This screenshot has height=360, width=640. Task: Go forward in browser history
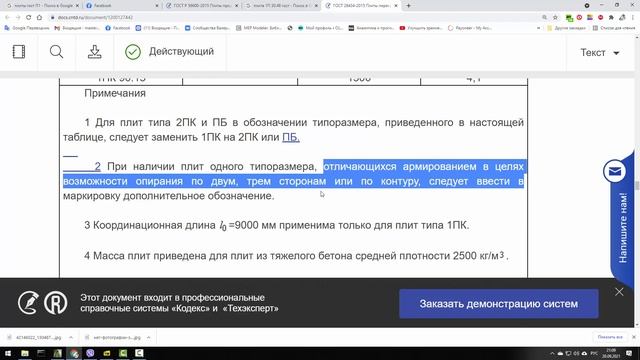pos(18,18)
